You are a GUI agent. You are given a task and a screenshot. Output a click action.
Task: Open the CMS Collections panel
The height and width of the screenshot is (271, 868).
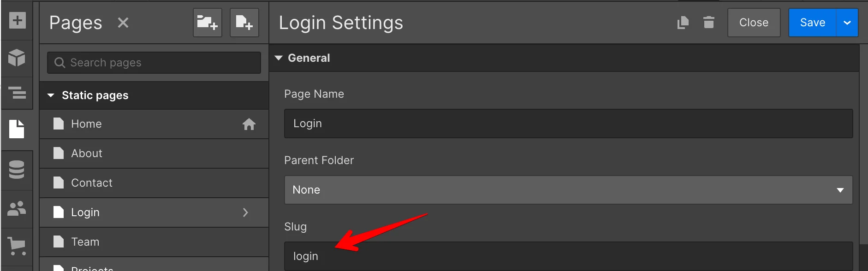[x=17, y=170]
